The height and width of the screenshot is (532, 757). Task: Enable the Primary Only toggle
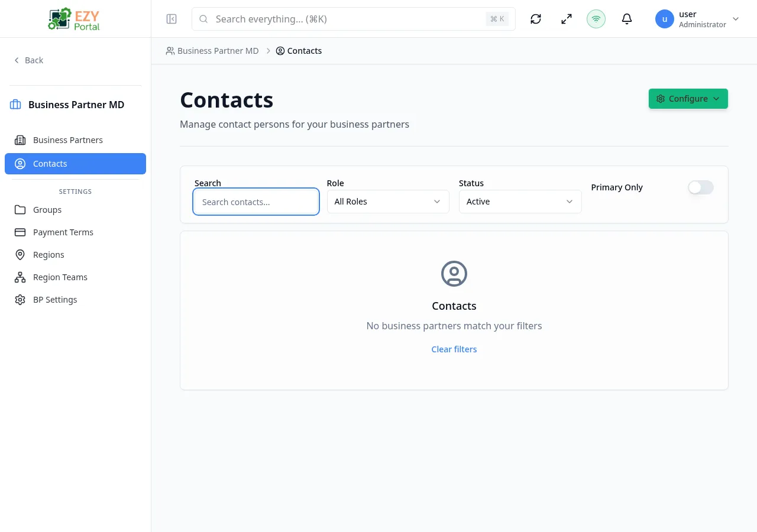(700, 187)
